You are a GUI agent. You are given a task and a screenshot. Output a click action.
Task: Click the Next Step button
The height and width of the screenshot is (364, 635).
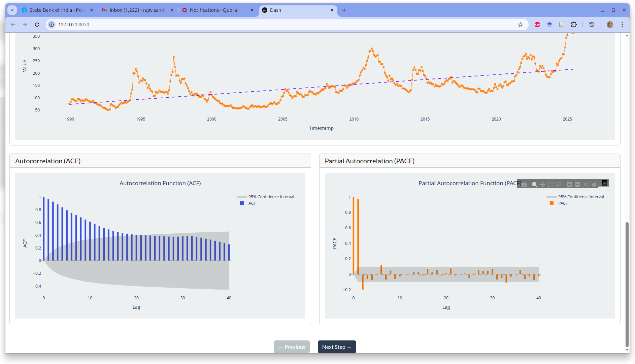click(x=337, y=347)
